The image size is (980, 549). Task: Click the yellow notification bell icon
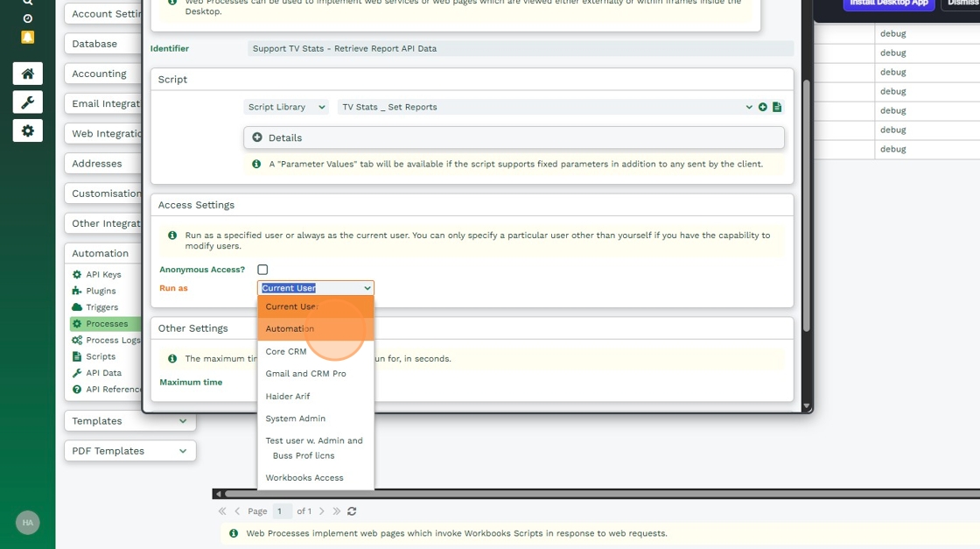coord(27,37)
